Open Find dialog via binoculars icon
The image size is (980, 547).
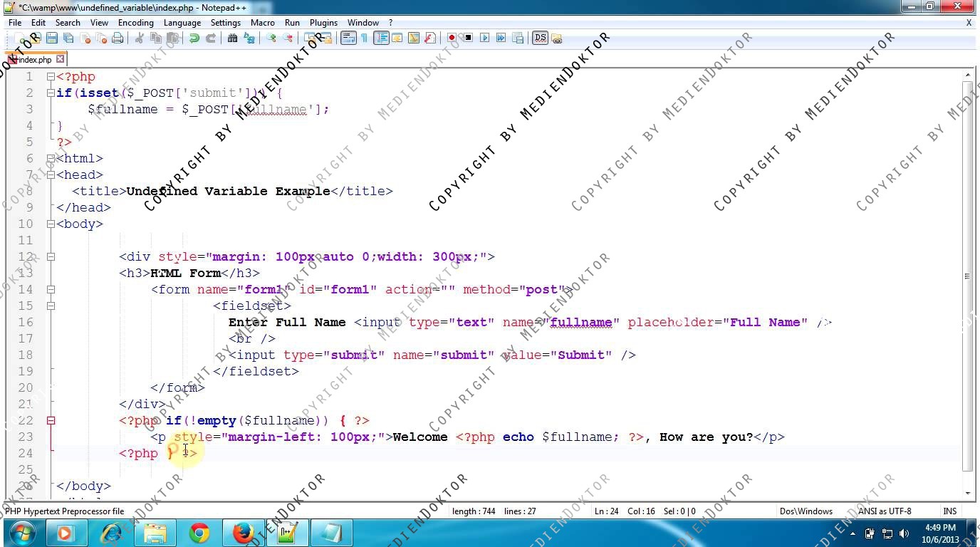pos(232,38)
